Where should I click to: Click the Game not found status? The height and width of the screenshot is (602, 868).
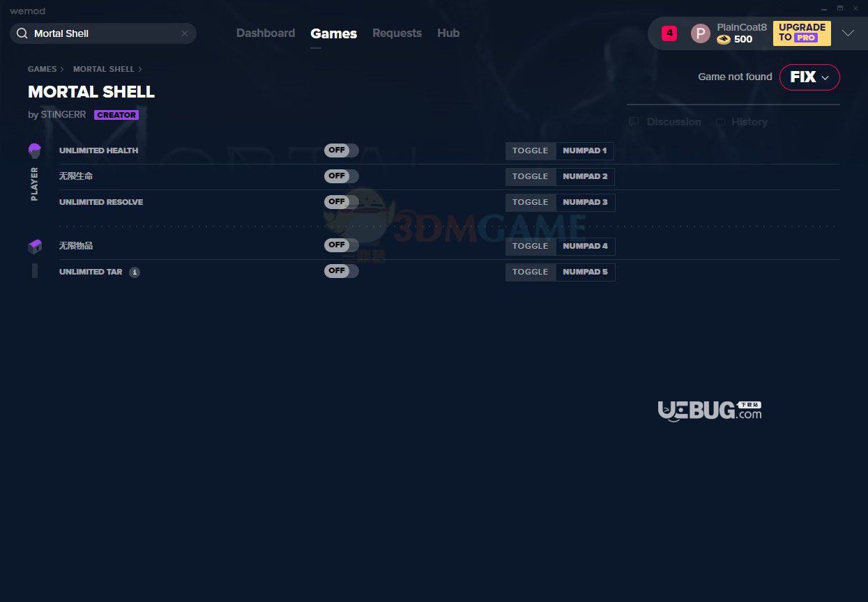(x=735, y=77)
